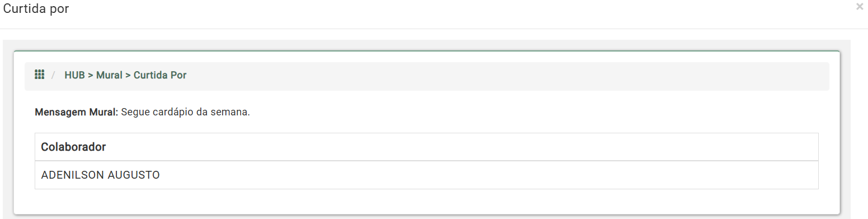The height and width of the screenshot is (219, 868).
Task: Click the Colaborador column header
Action: pos(73,147)
